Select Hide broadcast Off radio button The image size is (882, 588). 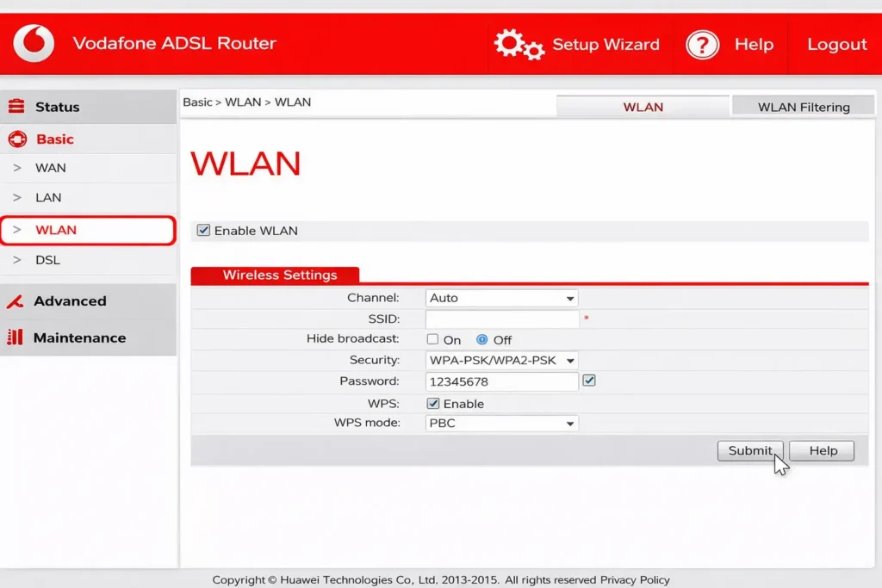[482, 340]
